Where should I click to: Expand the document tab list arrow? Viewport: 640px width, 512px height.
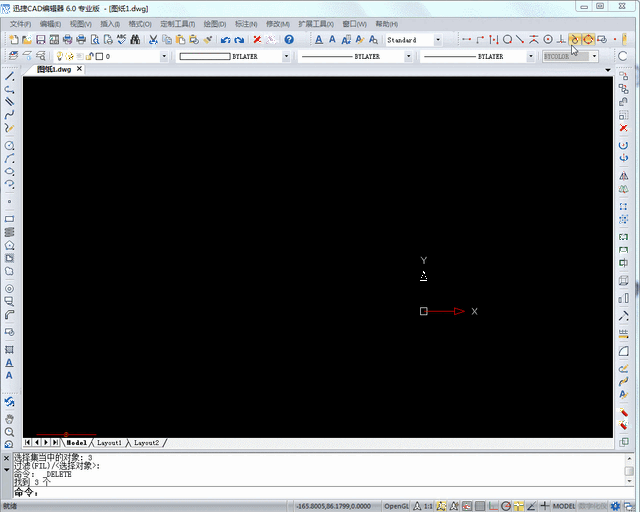click(608, 70)
